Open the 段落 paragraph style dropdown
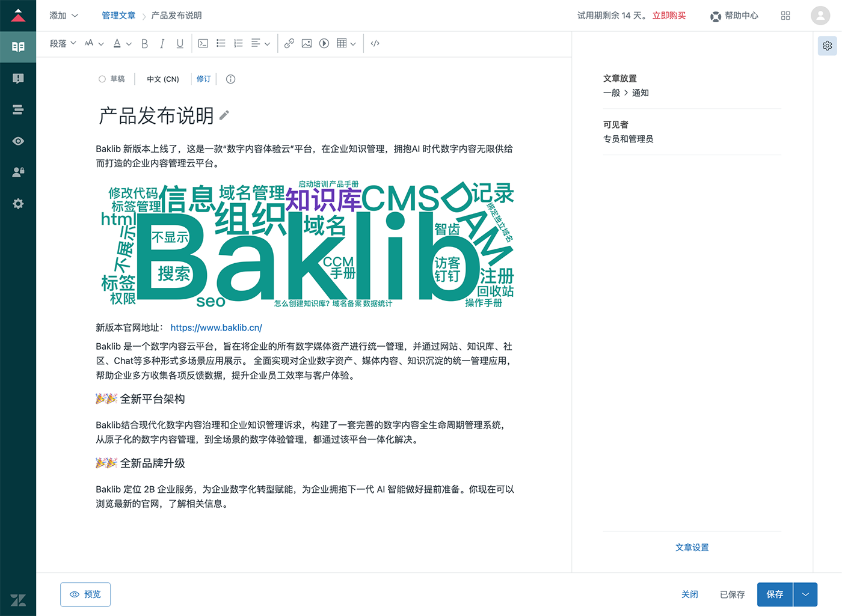This screenshot has height=616, width=842. (x=63, y=43)
